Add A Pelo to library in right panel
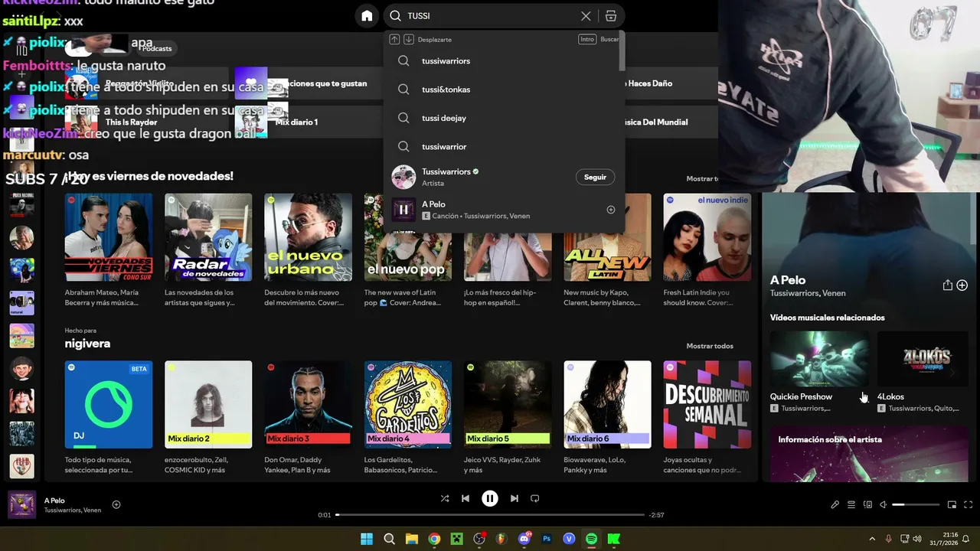This screenshot has height=551, width=980. point(962,285)
